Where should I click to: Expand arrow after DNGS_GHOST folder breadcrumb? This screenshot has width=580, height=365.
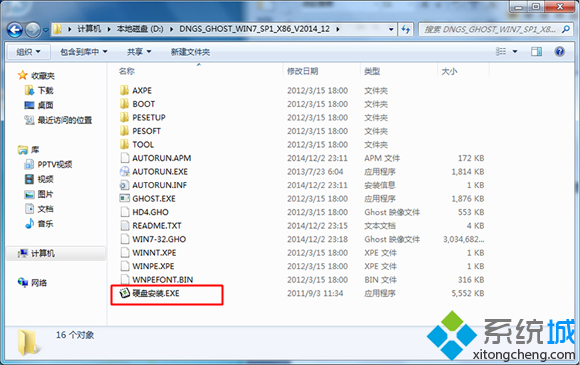point(337,29)
